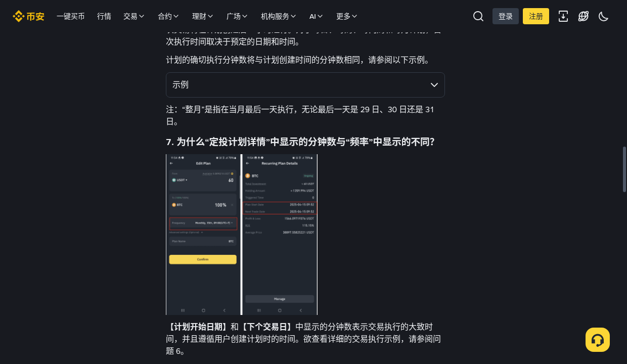Open the customer support headset chat
The height and width of the screenshot is (364, 627).
598,340
